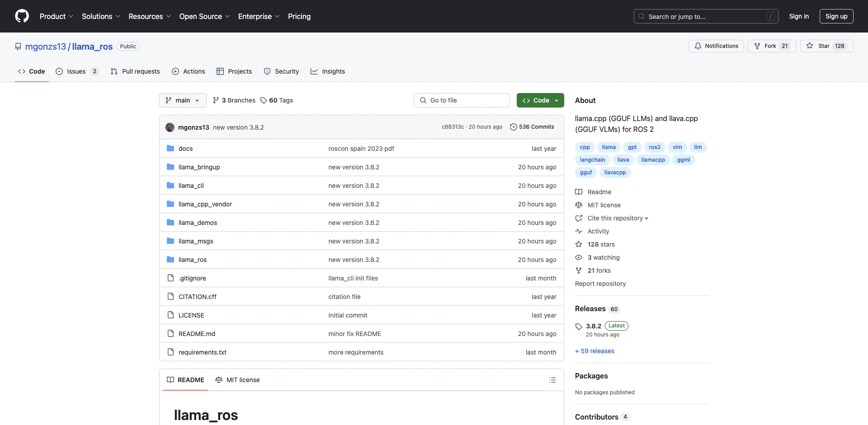
Task: Open the 21 forks link in About
Action: [x=599, y=271]
